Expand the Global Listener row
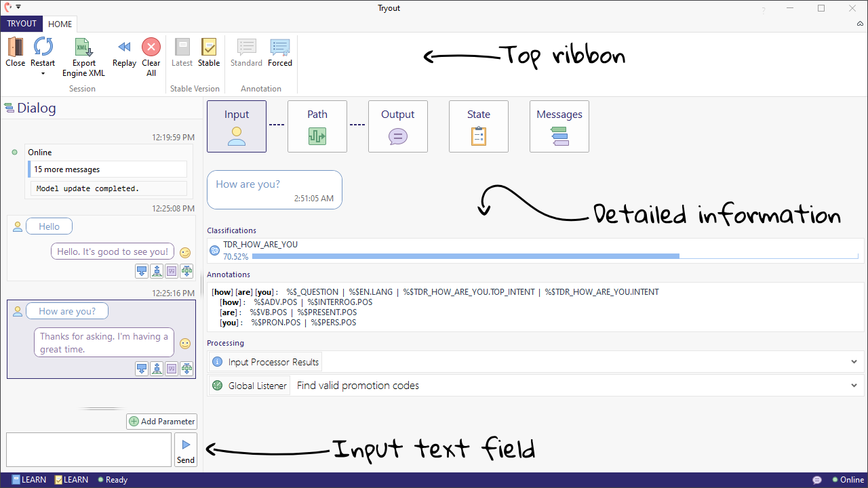Image resolution: width=868 pixels, height=488 pixels. click(854, 386)
